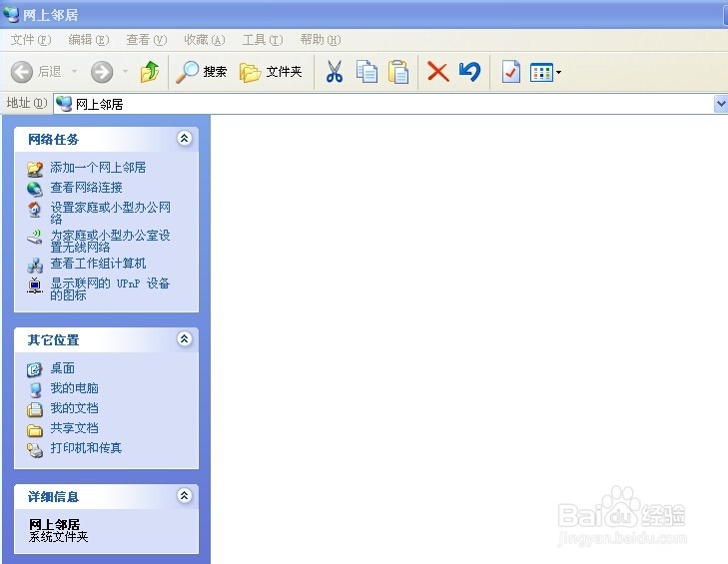Click the Views grid icon
Image resolution: width=728 pixels, height=564 pixels.
coord(541,72)
